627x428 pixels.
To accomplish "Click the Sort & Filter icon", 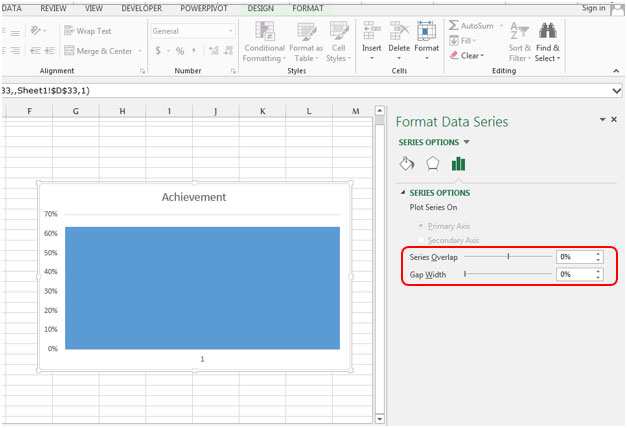I will pos(519,31).
